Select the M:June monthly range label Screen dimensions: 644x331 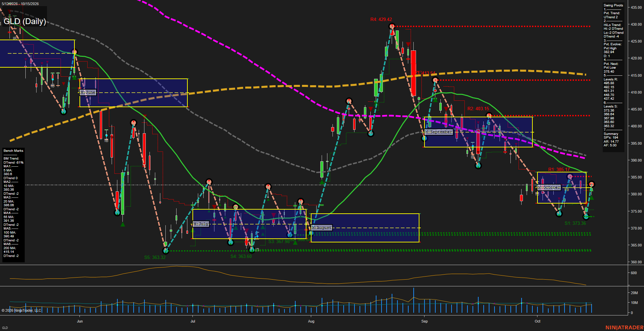pyautogui.click(x=88, y=92)
